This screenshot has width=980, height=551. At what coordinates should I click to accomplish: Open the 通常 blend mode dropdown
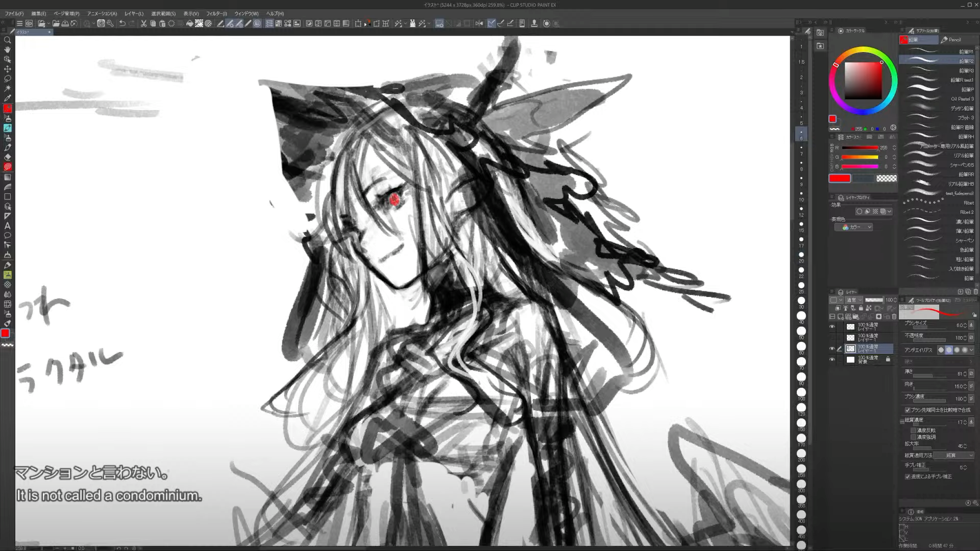(x=853, y=300)
